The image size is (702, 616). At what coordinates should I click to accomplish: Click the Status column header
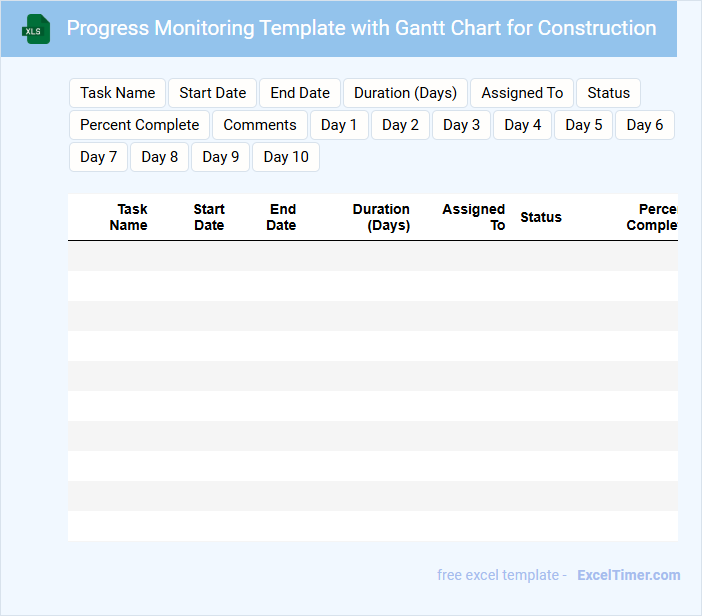point(541,217)
